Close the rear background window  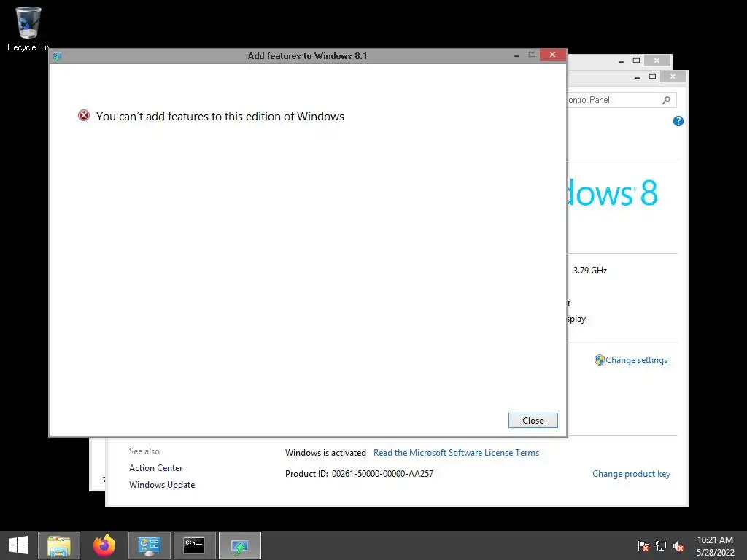click(657, 61)
